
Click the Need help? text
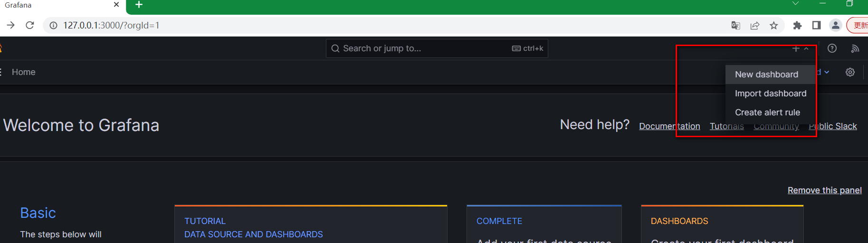(595, 124)
